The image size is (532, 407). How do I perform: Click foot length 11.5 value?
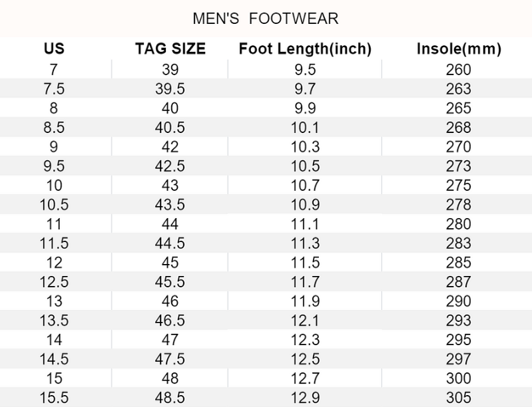coord(304,263)
